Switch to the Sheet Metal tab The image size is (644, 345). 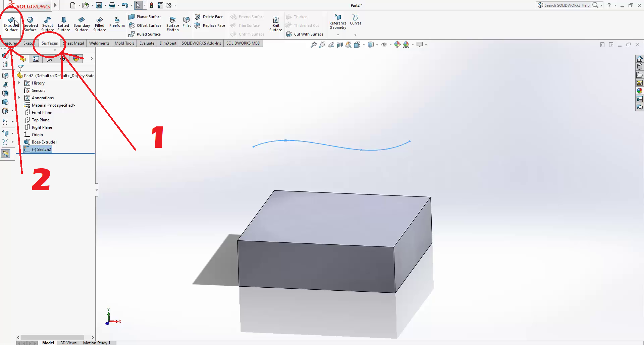click(x=74, y=43)
